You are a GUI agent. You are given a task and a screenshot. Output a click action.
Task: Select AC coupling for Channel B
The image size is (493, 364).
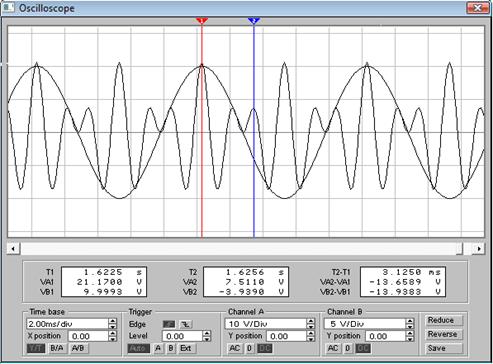[x=333, y=349]
